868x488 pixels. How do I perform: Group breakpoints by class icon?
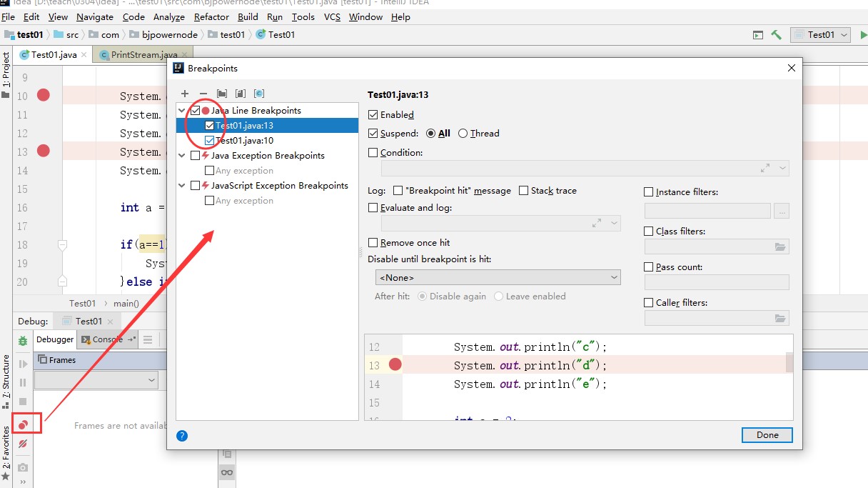pos(259,94)
